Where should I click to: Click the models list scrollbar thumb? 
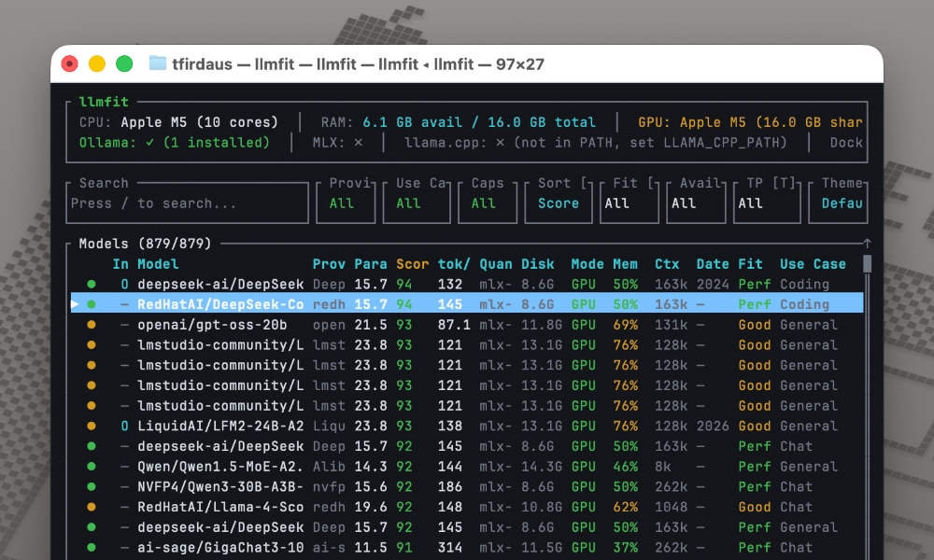click(867, 263)
